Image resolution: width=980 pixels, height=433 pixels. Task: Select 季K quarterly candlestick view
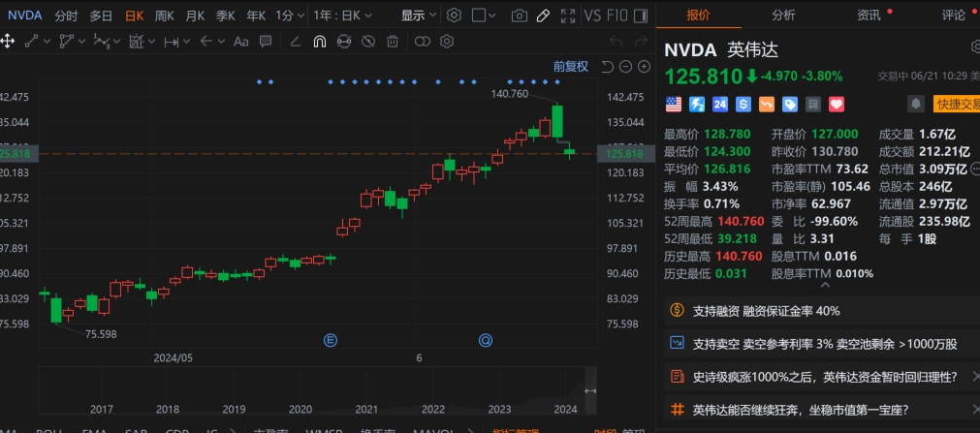point(226,15)
